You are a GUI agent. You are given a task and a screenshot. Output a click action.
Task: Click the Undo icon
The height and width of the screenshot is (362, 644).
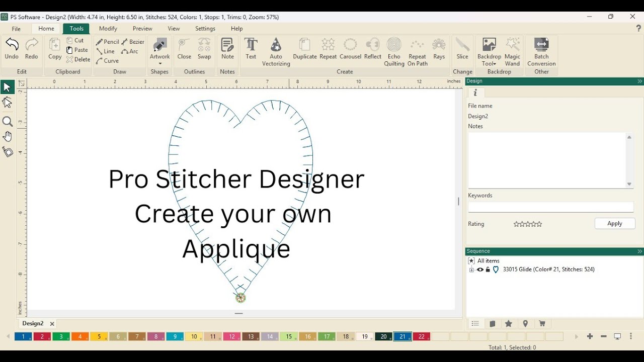[12, 49]
